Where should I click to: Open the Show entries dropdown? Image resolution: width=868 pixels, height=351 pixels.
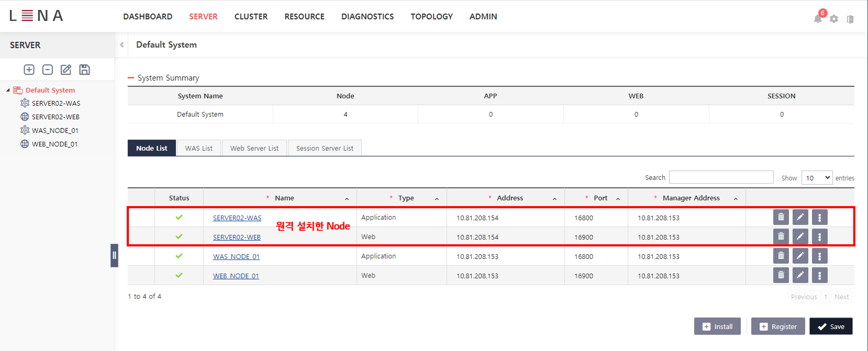tap(816, 178)
